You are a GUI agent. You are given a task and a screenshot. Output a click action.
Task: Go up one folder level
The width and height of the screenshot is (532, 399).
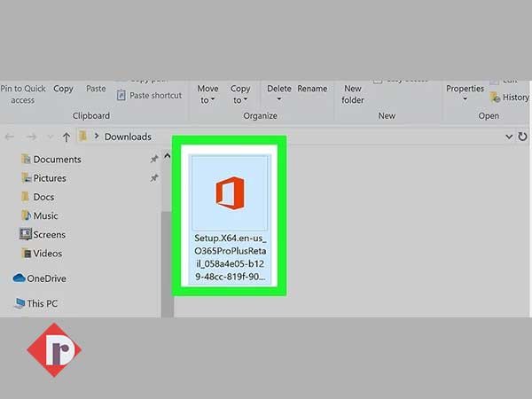click(66, 137)
